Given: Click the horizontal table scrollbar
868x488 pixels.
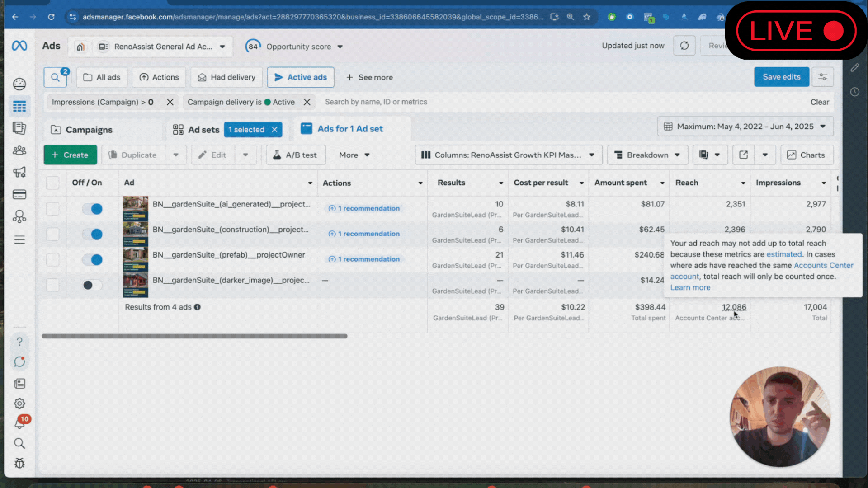Looking at the screenshot, I should (194, 336).
